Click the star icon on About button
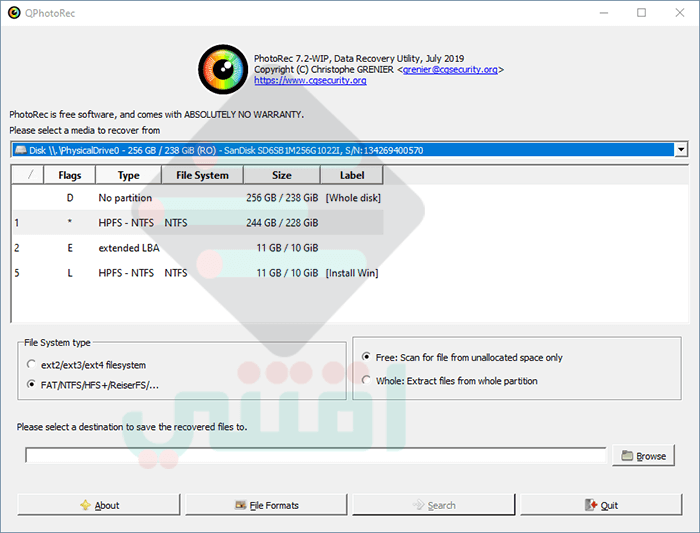 85,505
